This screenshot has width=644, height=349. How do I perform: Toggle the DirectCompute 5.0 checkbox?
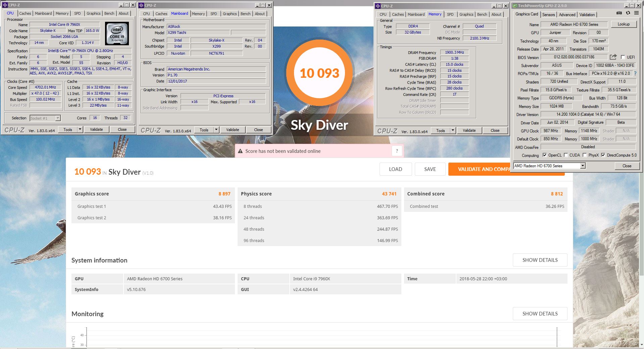[603, 155]
